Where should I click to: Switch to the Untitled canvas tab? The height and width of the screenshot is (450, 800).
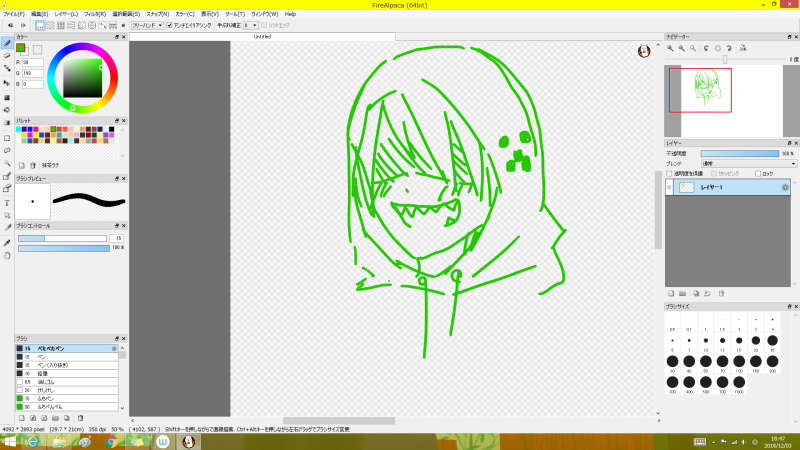tap(262, 37)
